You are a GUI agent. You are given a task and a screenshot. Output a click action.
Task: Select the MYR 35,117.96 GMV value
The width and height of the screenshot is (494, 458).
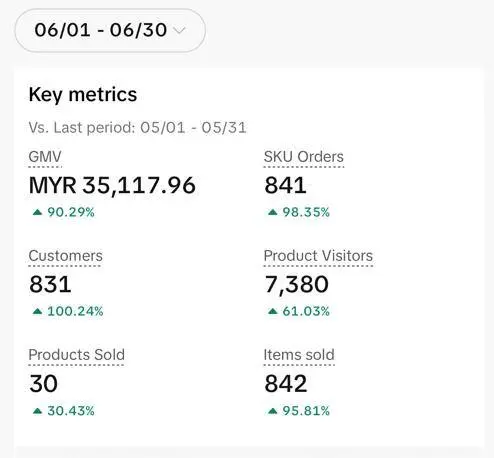click(x=112, y=185)
